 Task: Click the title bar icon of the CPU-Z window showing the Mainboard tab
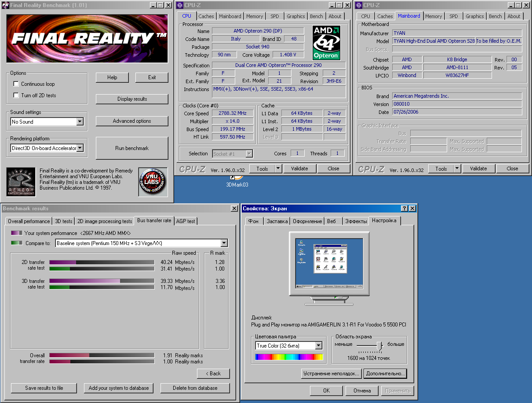coord(359,5)
